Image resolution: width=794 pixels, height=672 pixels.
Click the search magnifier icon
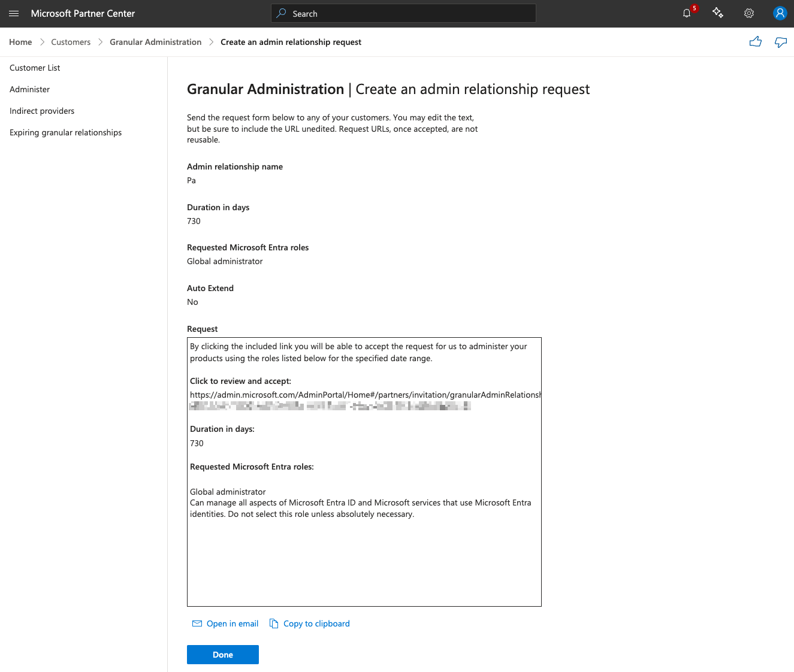point(281,13)
